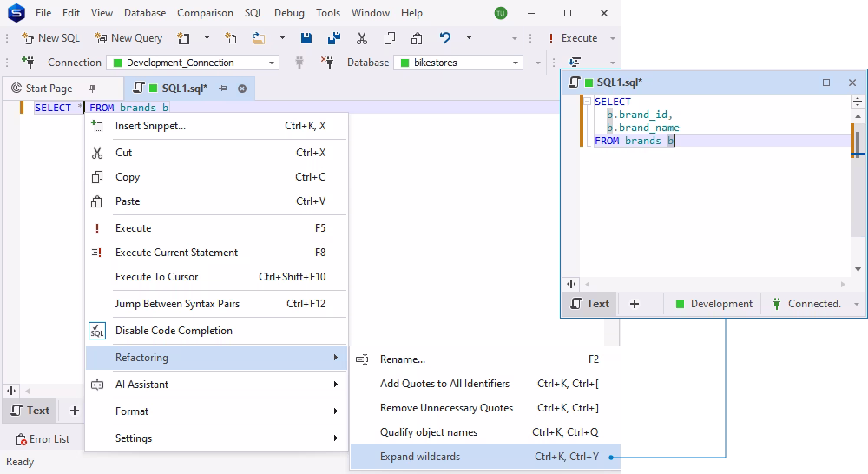Click the Execute toolbar button
Screen dimensions: 868x474
pos(573,38)
